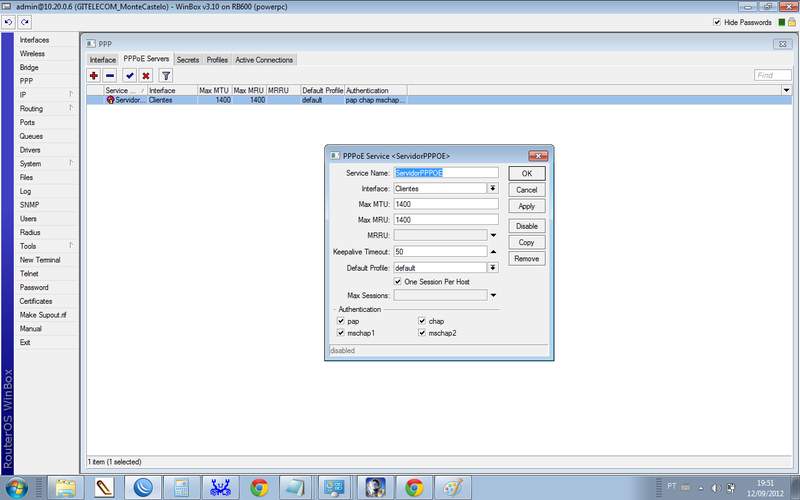Select the Clientes cell in Servidor row
Screen dimensions: 800x500
[172, 100]
